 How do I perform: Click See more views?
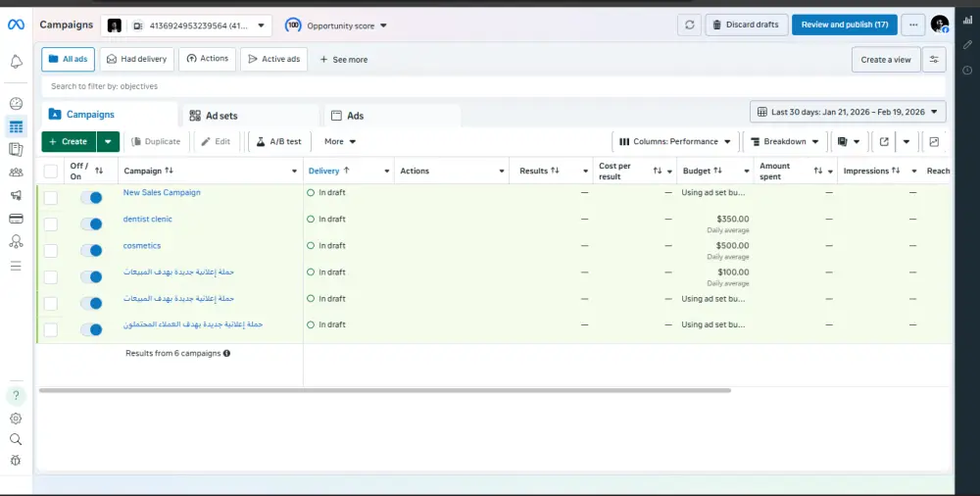(x=344, y=60)
